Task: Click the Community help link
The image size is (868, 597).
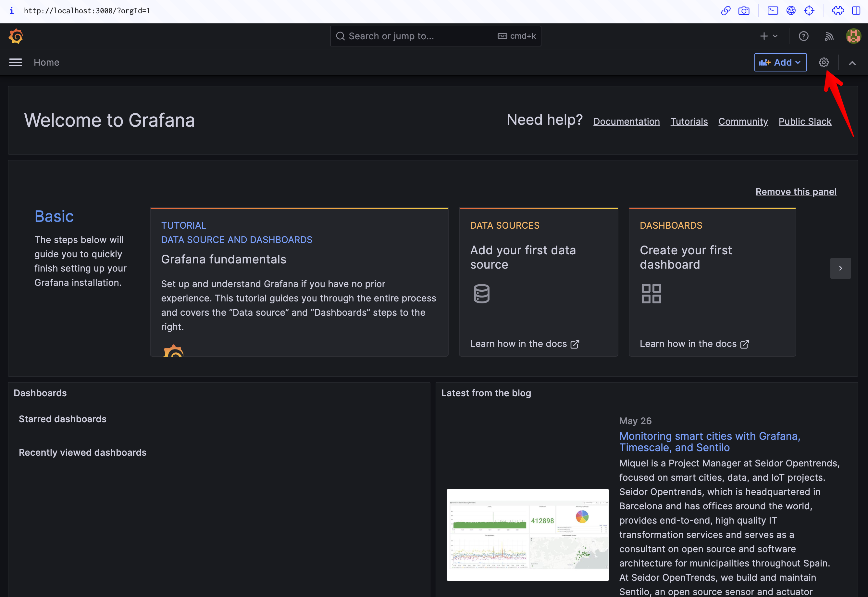Action: click(743, 121)
